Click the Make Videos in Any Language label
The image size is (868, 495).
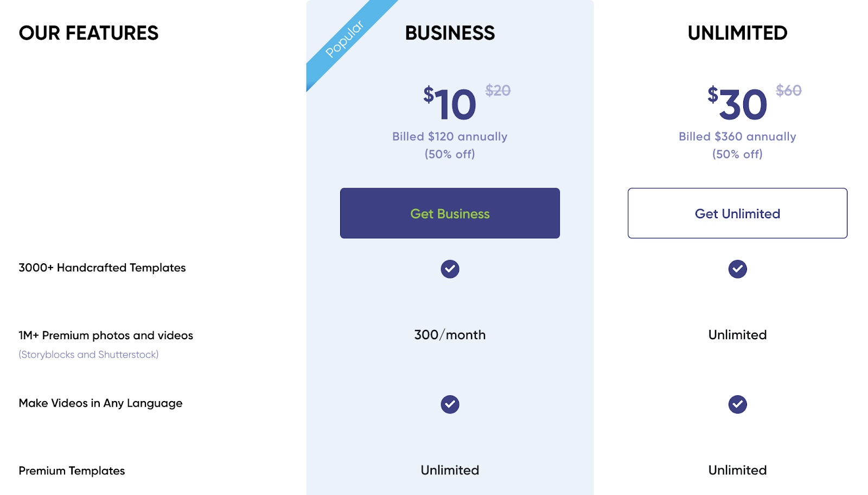[100, 403]
